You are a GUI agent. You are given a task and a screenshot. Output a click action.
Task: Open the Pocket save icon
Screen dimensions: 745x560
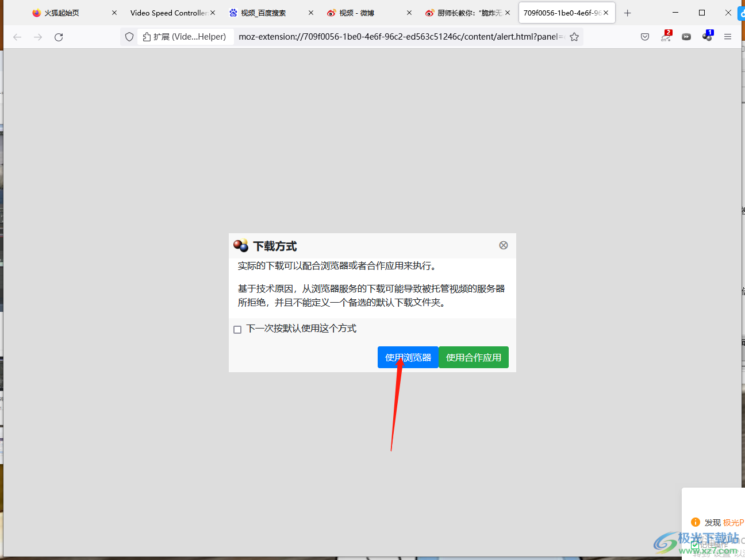645,37
